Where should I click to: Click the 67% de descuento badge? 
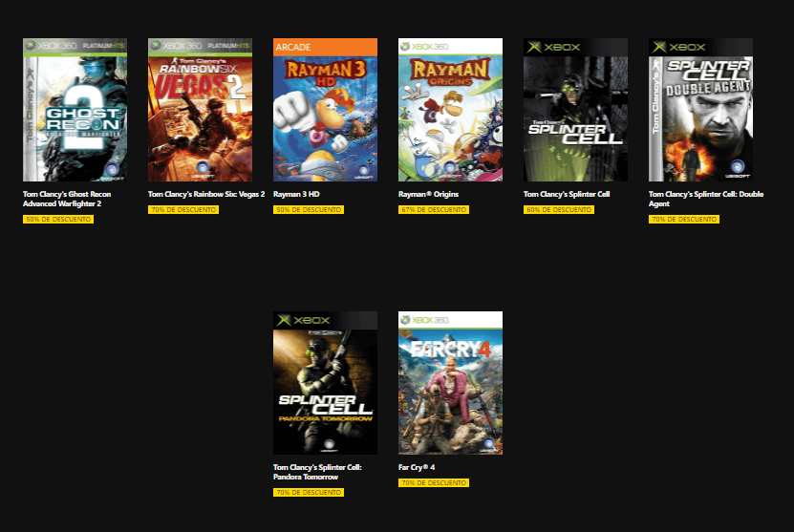pyautogui.click(x=434, y=209)
